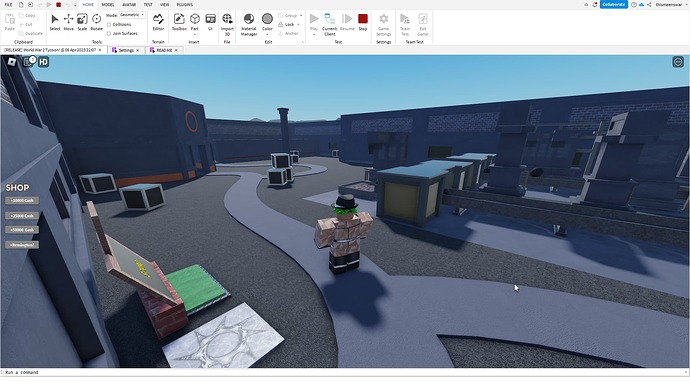
Task: Click Cut in Clipboard group
Action: pyautogui.click(x=26, y=25)
